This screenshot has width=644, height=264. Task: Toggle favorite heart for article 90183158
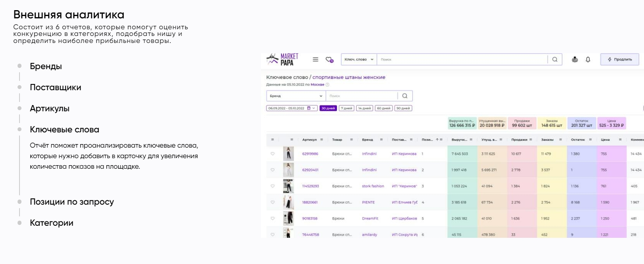pos(273,218)
